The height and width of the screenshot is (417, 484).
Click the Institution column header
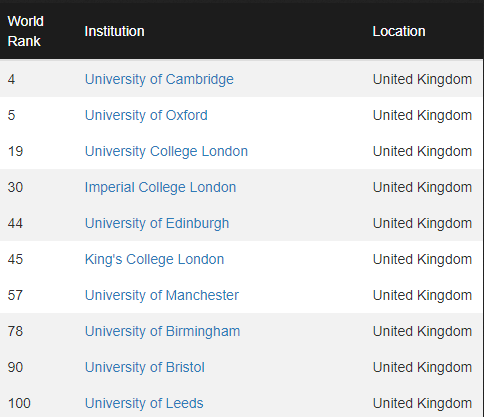pos(114,31)
